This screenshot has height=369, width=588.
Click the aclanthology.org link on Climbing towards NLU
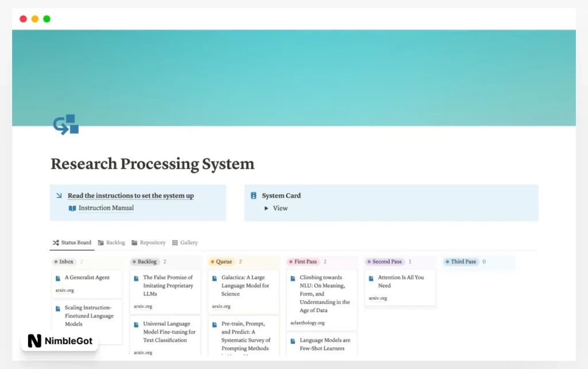[x=308, y=323]
